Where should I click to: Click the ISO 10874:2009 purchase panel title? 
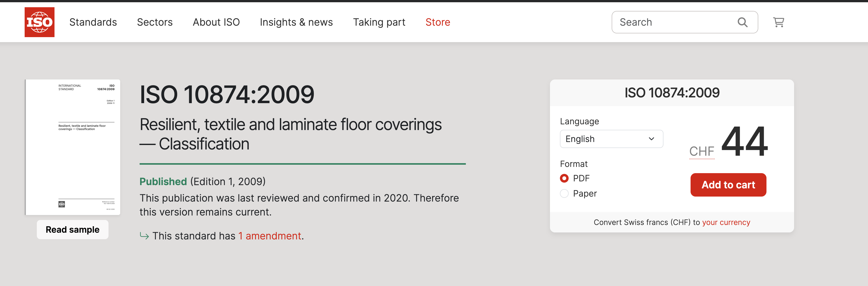tap(672, 93)
